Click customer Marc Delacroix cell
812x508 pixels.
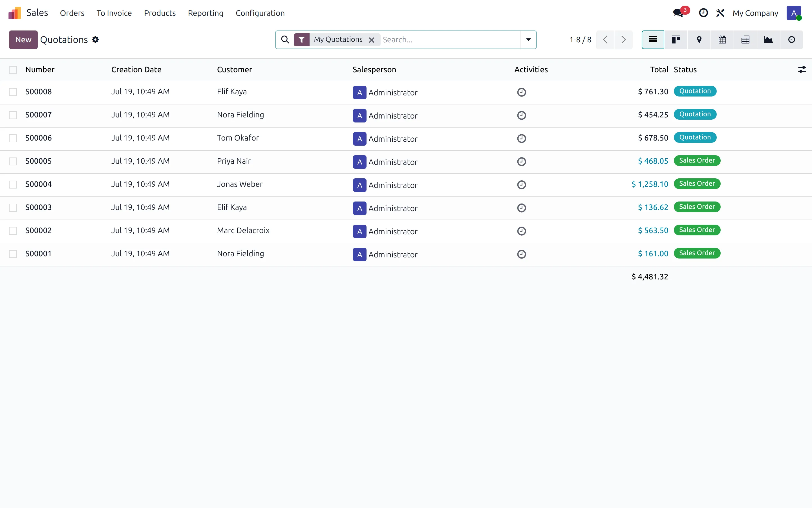pyautogui.click(x=243, y=231)
